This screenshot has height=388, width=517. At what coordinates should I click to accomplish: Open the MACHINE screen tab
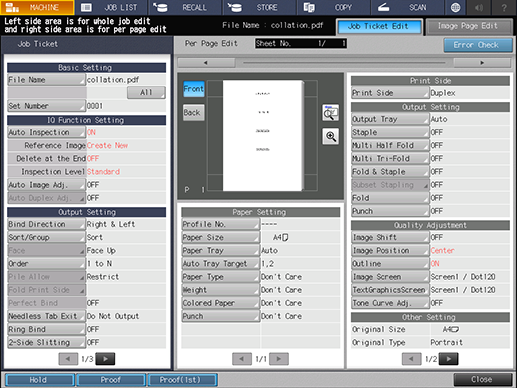37,7
